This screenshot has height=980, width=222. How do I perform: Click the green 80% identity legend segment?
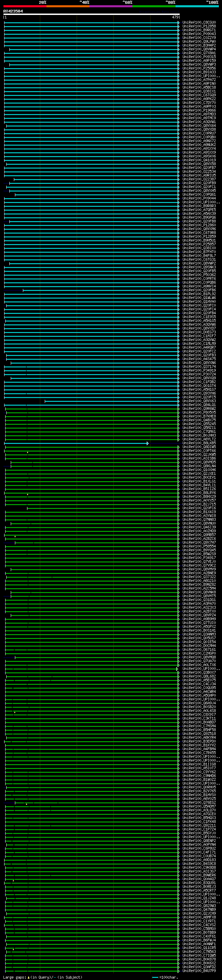154,6
